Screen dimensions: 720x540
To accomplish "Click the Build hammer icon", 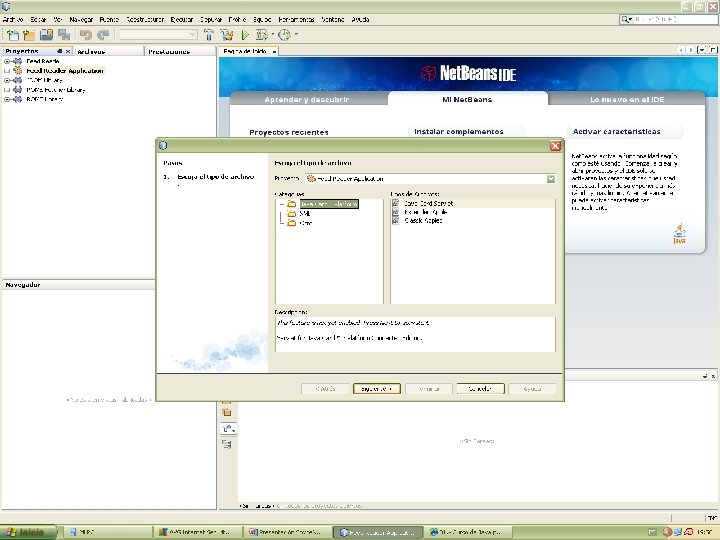I will pos(209,34).
